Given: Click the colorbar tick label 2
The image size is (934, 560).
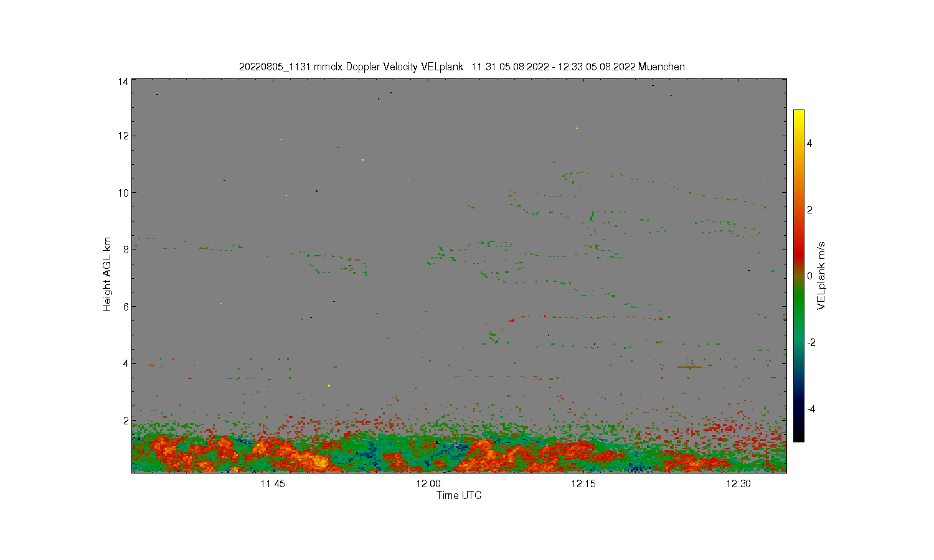Looking at the screenshot, I should (809, 210).
